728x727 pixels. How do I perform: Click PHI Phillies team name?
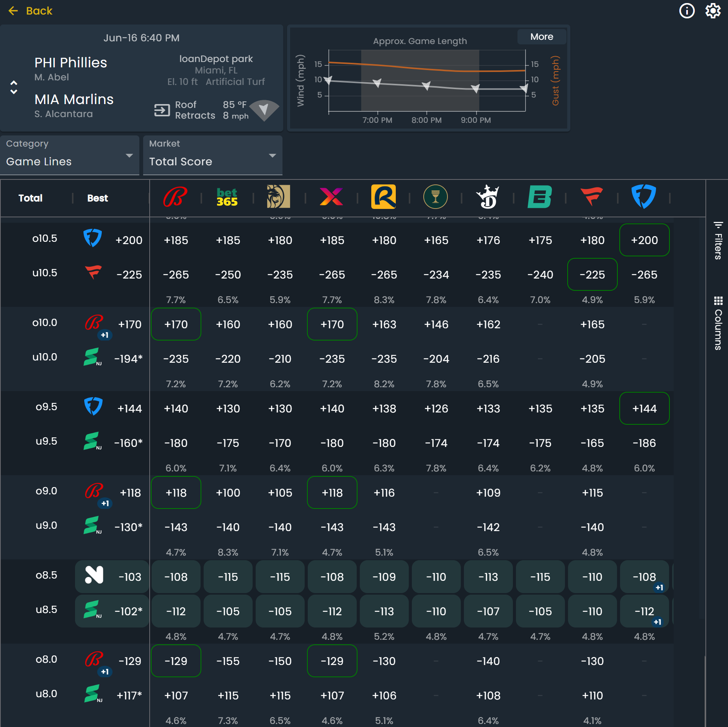point(71,63)
